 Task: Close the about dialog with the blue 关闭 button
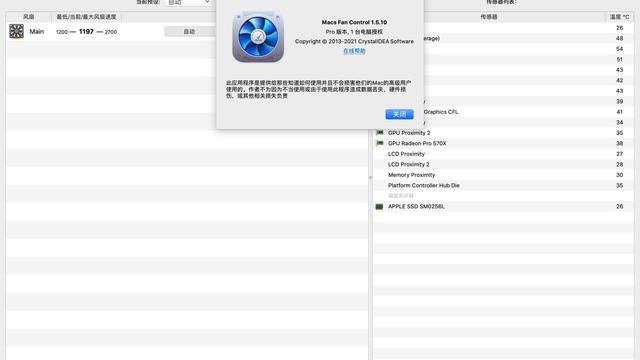399,114
